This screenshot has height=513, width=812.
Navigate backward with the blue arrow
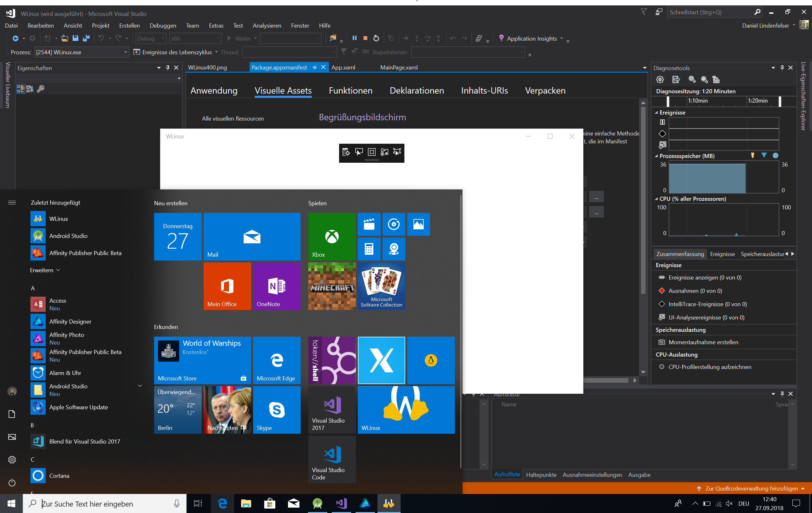(15, 38)
